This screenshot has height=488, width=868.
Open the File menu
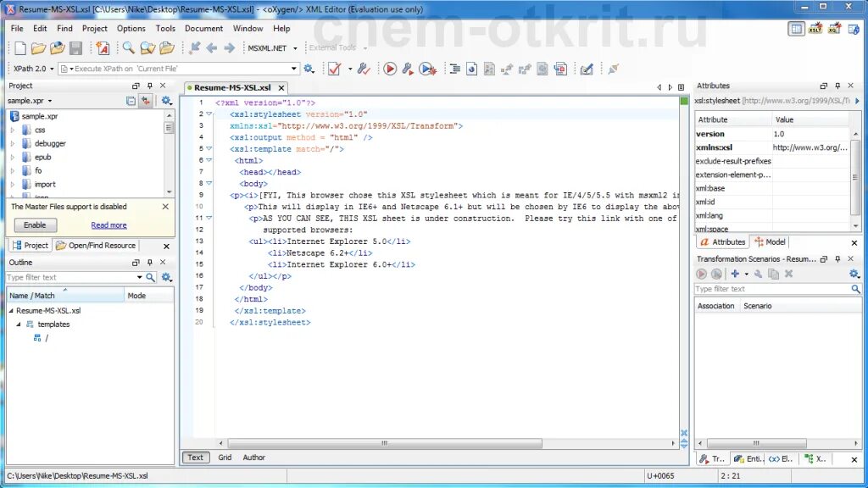pos(17,28)
